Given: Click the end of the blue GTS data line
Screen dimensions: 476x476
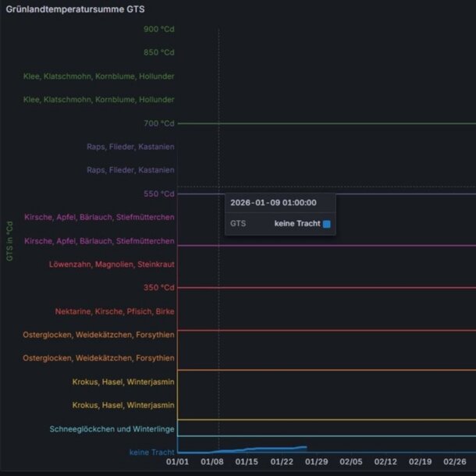Looking at the screenshot, I should pyautogui.click(x=306, y=447).
